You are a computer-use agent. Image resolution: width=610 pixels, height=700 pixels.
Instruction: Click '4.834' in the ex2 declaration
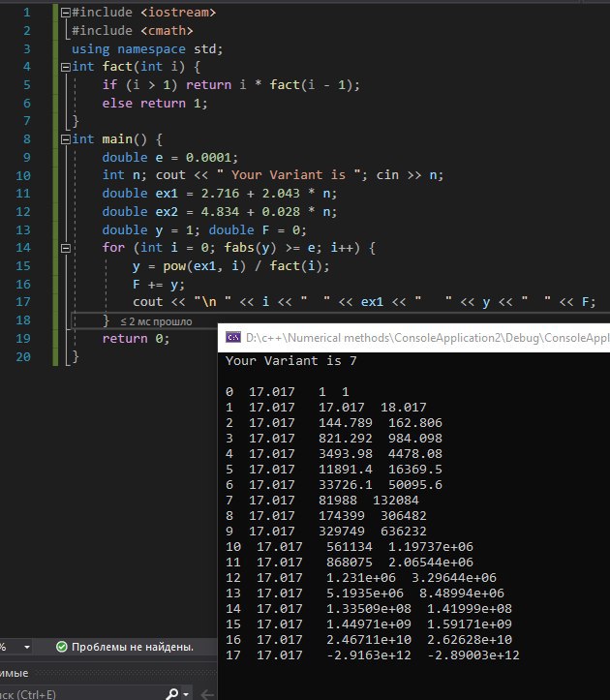220,212
